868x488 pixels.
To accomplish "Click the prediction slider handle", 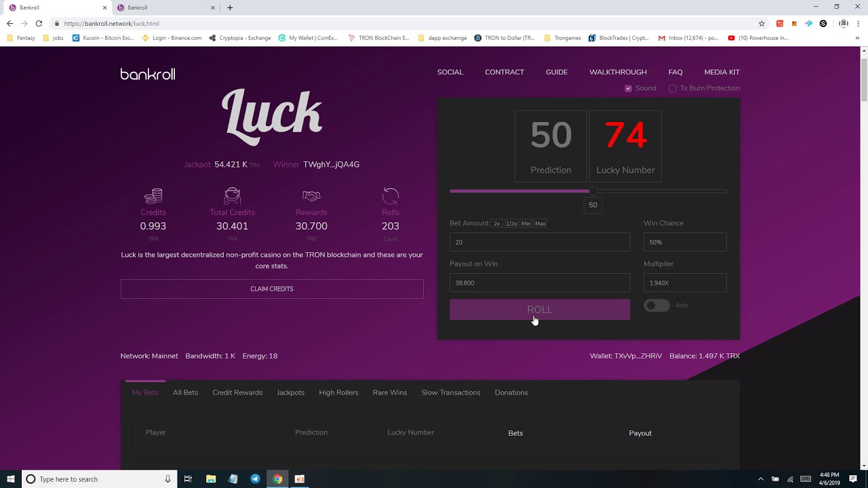I will [x=593, y=191].
